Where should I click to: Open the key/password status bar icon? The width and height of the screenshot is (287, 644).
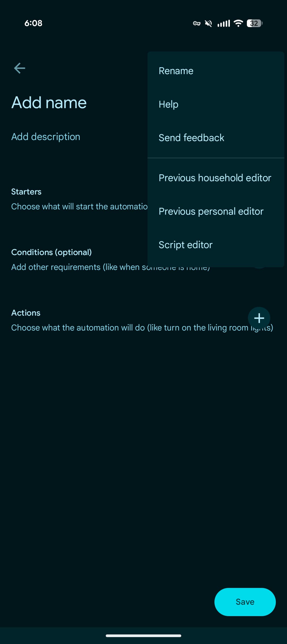197,24
